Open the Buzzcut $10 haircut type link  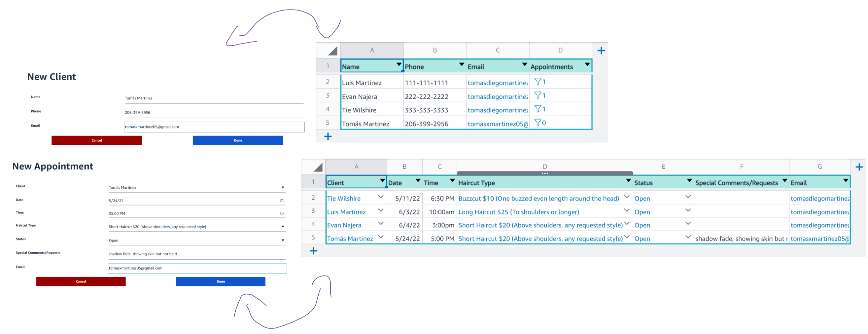[x=538, y=199]
